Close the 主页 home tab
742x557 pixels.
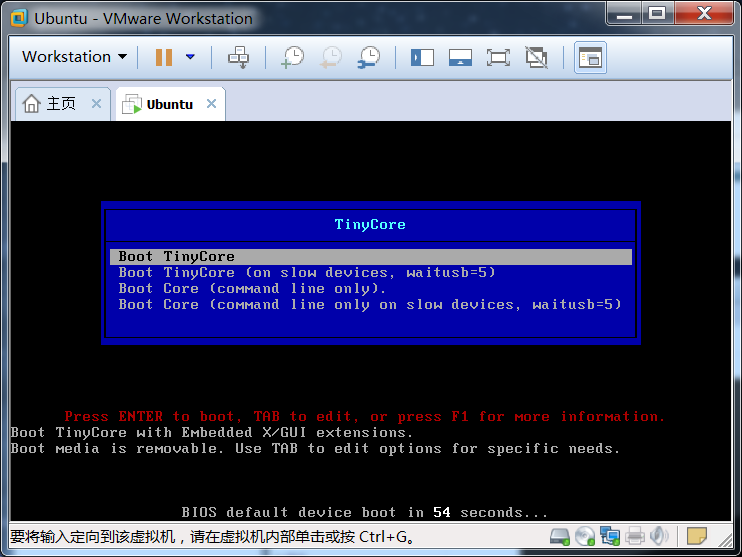point(97,104)
